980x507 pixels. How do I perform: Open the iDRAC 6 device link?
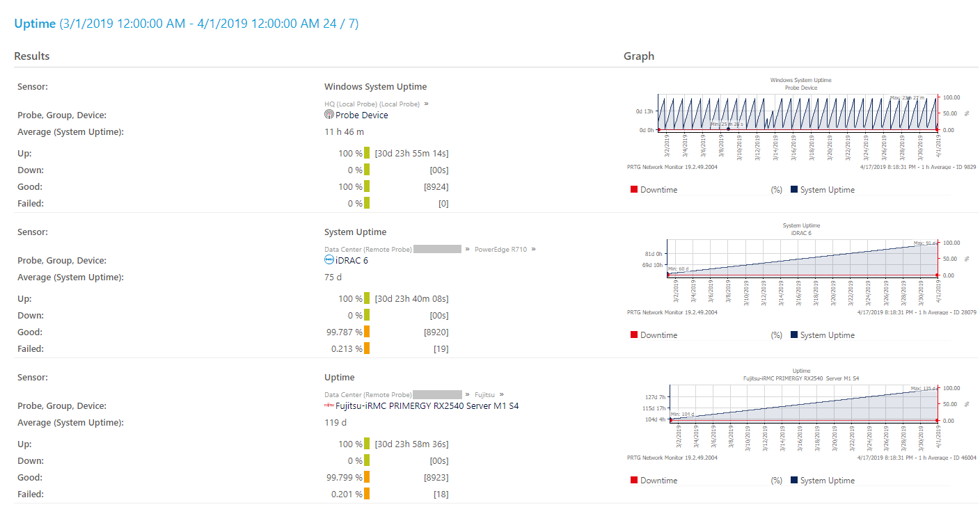click(x=351, y=260)
